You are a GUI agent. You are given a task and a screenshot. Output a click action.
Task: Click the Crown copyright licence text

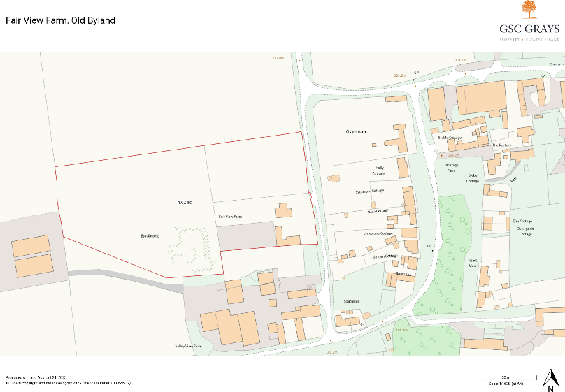(x=68, y=383)
